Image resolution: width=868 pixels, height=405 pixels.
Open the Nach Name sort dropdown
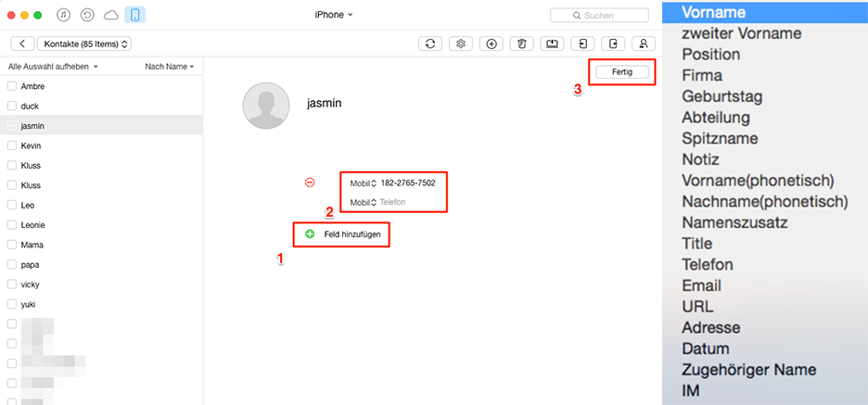click(170, 67)
